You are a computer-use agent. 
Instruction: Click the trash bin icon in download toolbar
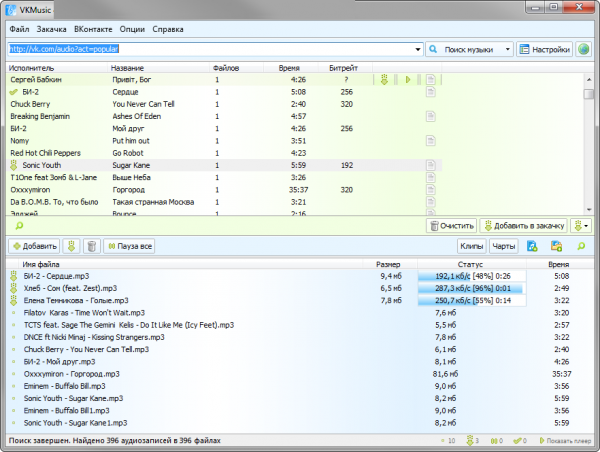[x=92, y=246]
